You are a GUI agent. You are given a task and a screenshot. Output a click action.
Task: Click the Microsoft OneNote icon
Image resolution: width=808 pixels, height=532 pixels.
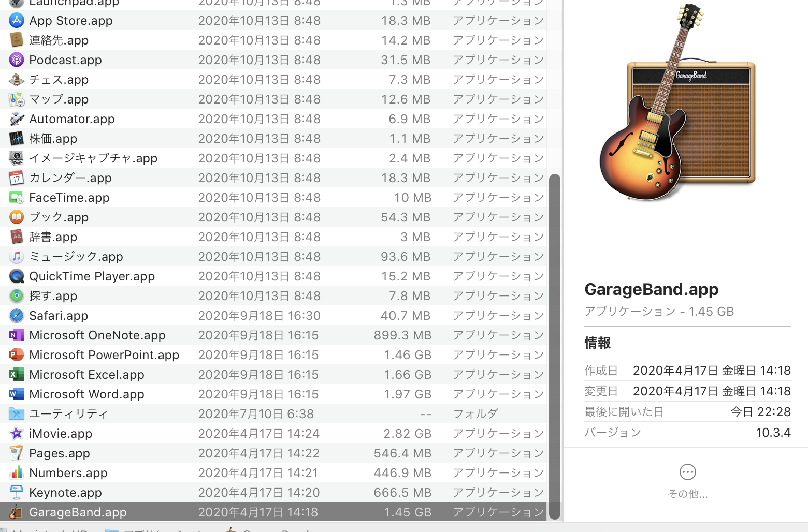point(17,335)
